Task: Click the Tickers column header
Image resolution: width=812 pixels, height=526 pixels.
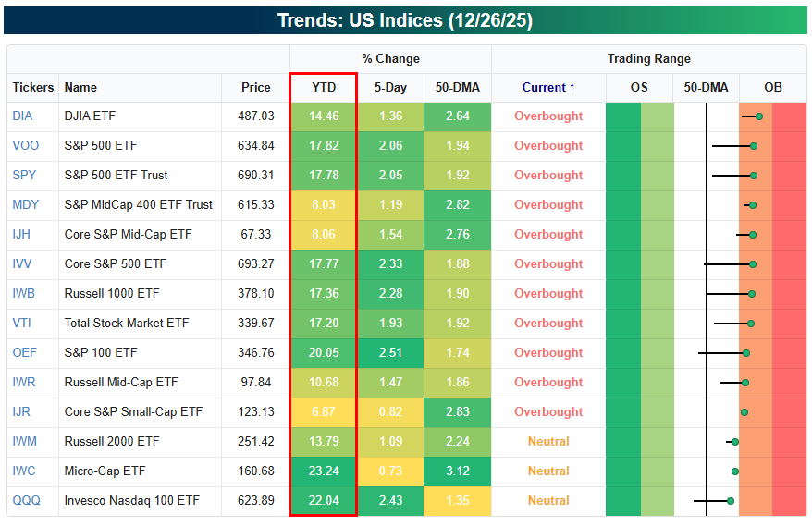Action: click(33, 88)
